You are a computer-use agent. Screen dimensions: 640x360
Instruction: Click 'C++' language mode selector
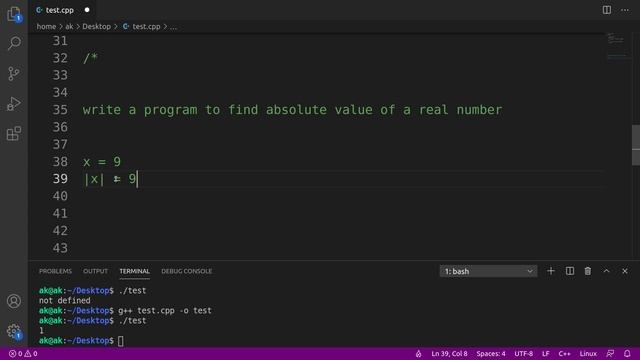click(x=564, y=353)
